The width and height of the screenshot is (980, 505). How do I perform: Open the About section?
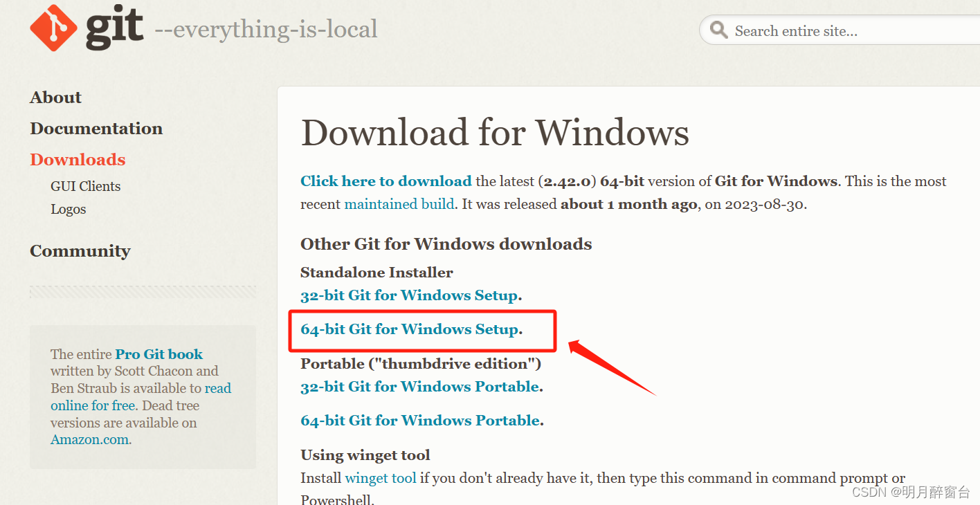(55, 98)
